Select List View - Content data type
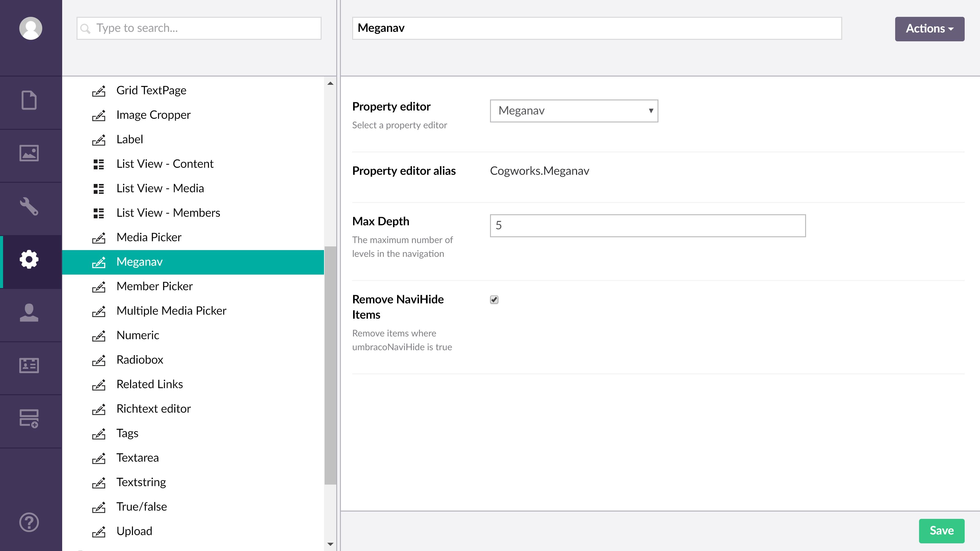This screenshot has width=980, height=551. click(x=165, y=164)
